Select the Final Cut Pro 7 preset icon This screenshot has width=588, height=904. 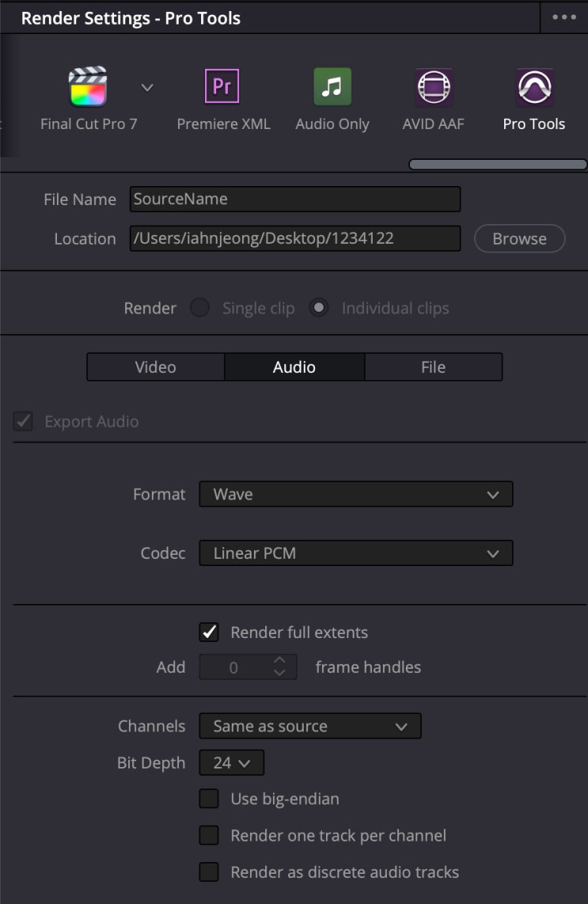pyautogui.click(x=88, y=87)
